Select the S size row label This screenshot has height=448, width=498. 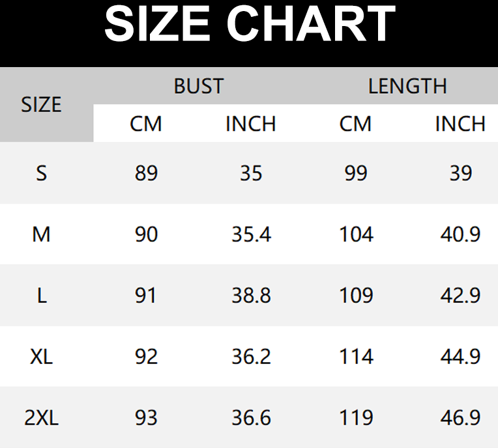coord(41,173)
